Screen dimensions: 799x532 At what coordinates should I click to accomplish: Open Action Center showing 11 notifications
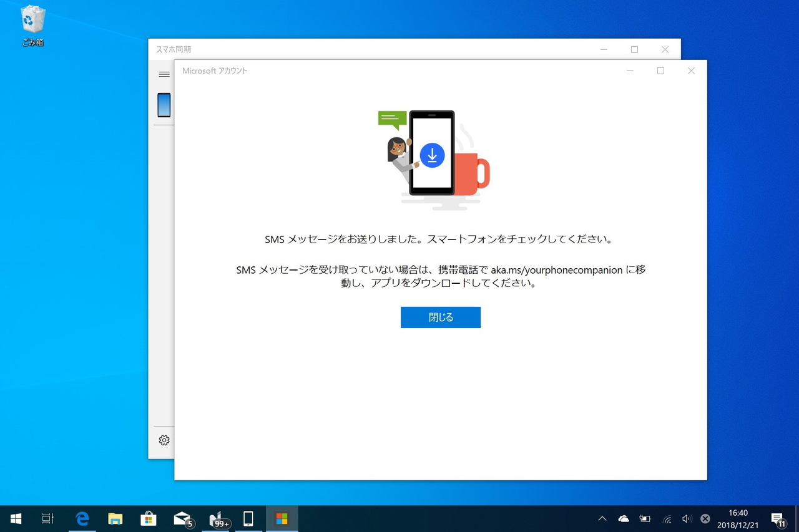pyautogui.click(x=779, y=518)
